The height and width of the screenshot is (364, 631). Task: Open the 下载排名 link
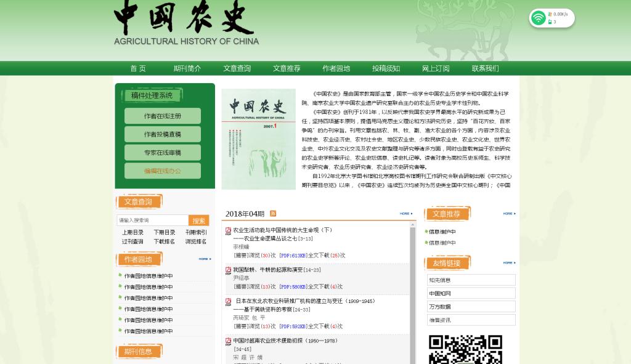coord(164,241)
